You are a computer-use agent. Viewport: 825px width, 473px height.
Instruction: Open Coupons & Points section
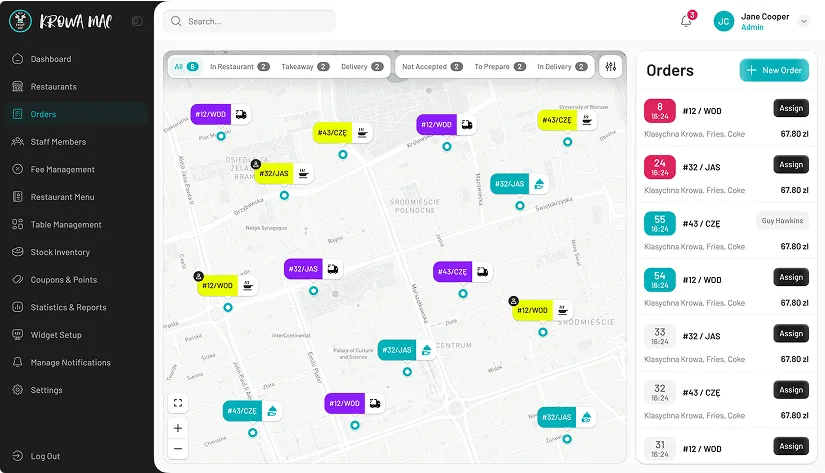tap(63, 280)
